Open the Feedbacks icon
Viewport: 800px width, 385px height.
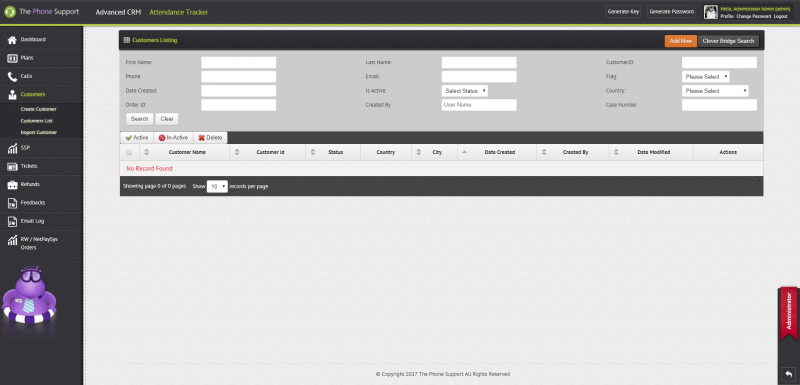click(12, 203)
